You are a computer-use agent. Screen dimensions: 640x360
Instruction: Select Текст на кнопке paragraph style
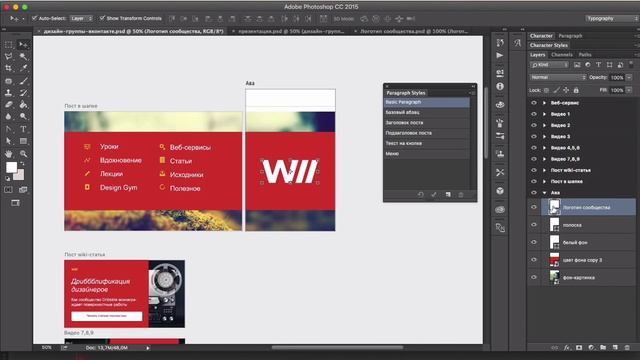coord(427,143)
